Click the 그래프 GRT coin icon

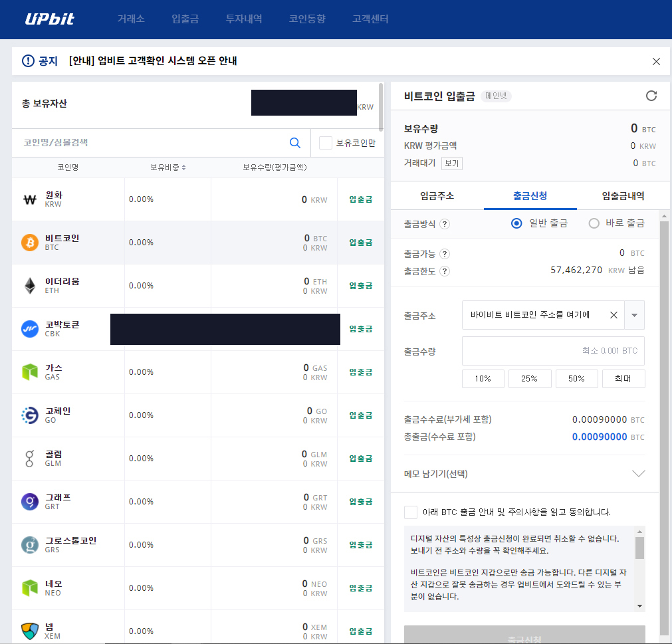[30, 502]
